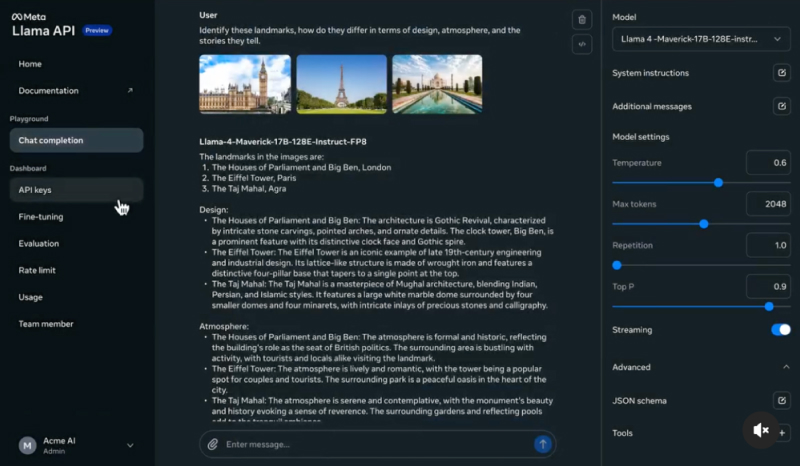
Task: Adjust the Max tokens slider handle
Action: (704, 224)
